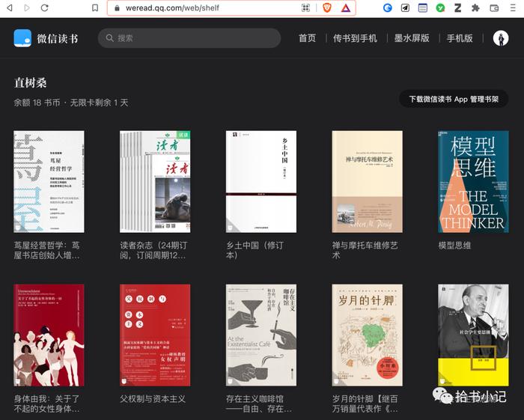Click title text 茑屋经营哲学：茑屋书店创始人增…
Viewport: 524px width, 420px height.
click(x=46, y=251)
